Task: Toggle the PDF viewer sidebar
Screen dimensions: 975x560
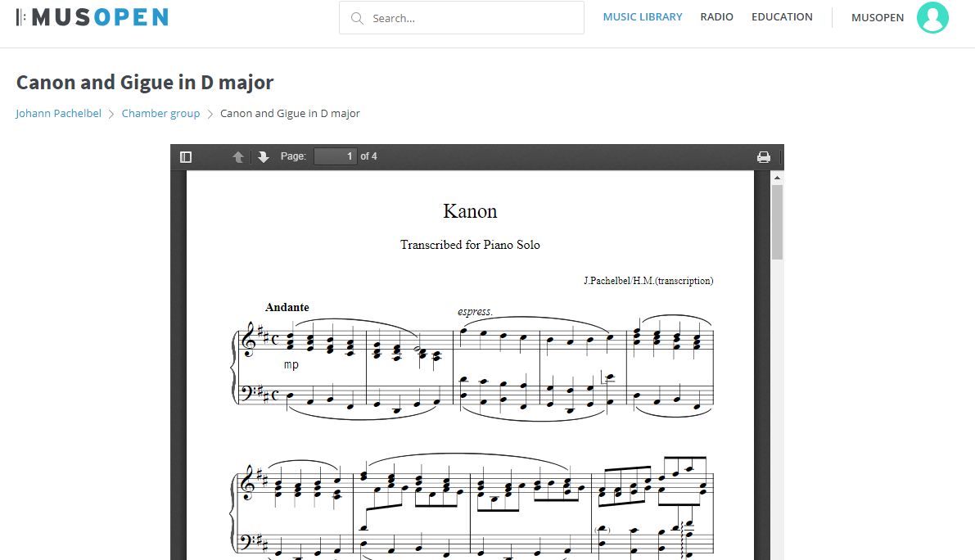Action: pyautogui.click(x=185, y=156)
